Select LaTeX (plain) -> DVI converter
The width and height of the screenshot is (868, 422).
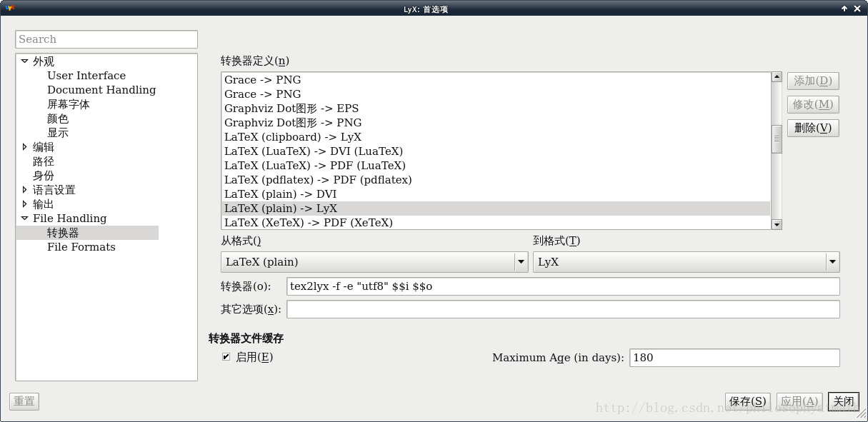(x=496, y=194)
